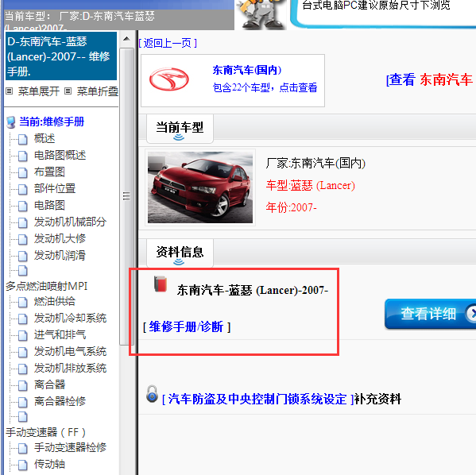
Task: Click the page icon beside 手动变速器检修
Action: tap(22, 448)
